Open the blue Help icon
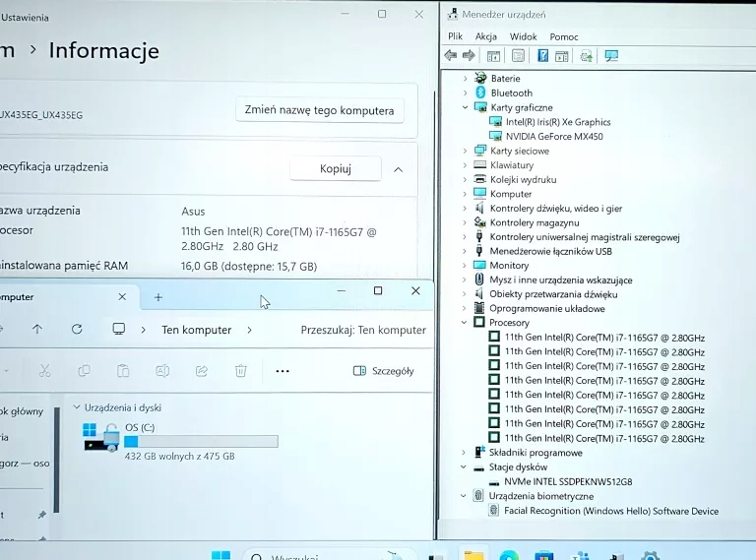 pyautogui.click(x=543, y=56)
